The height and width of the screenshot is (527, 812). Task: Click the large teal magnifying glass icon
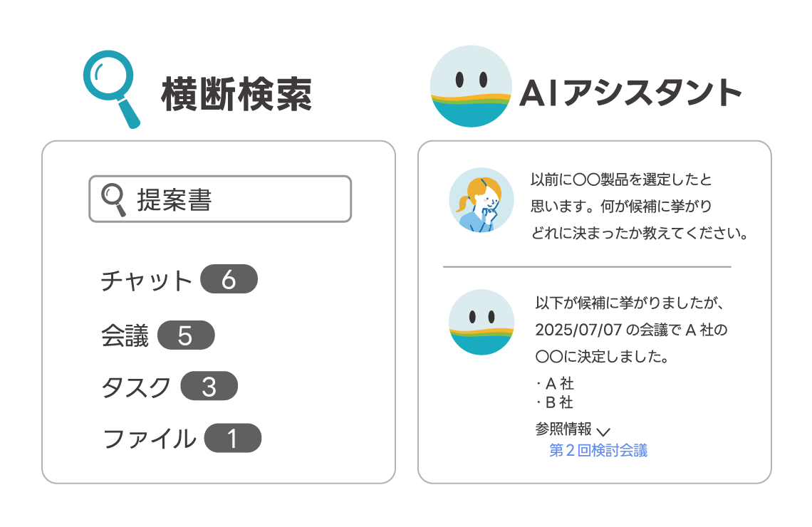tap(112, 89)
